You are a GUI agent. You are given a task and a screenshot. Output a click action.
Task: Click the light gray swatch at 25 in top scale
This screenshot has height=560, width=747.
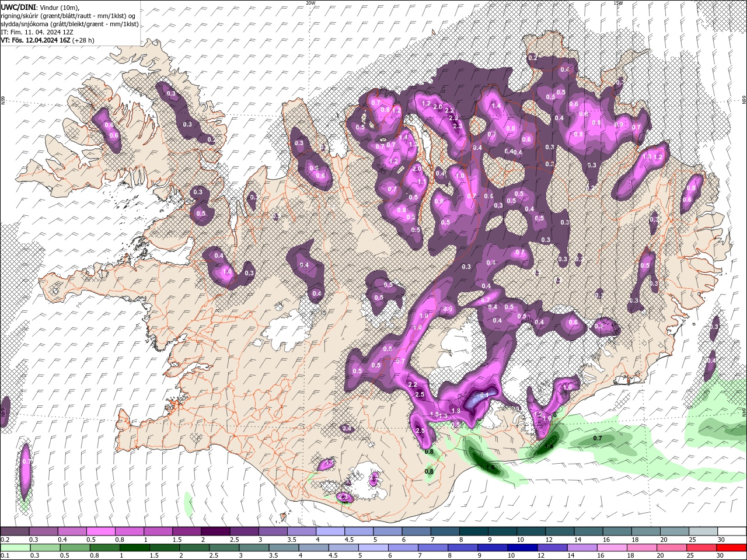(x=704, y=531)
